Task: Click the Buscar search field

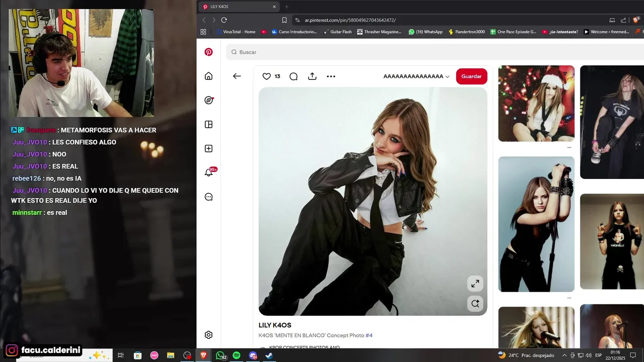Action: tap(435, 52)
